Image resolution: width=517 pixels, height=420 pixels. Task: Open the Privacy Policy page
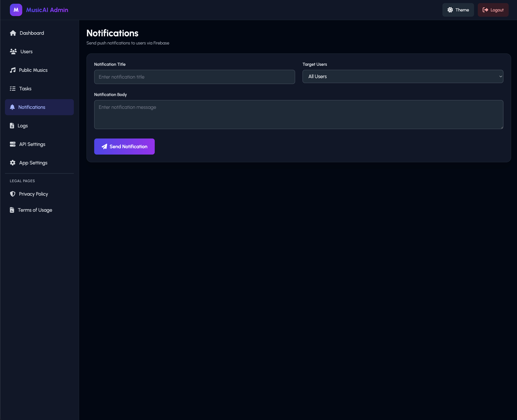[39, 194]
